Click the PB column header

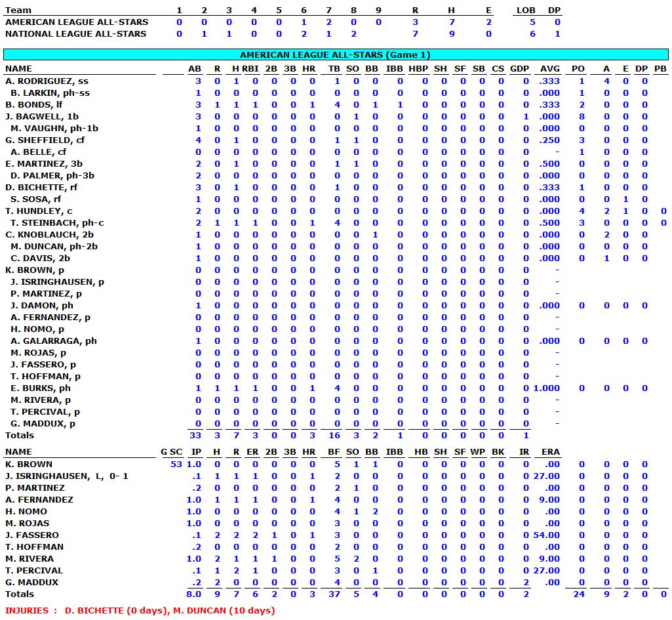[660, 69]
